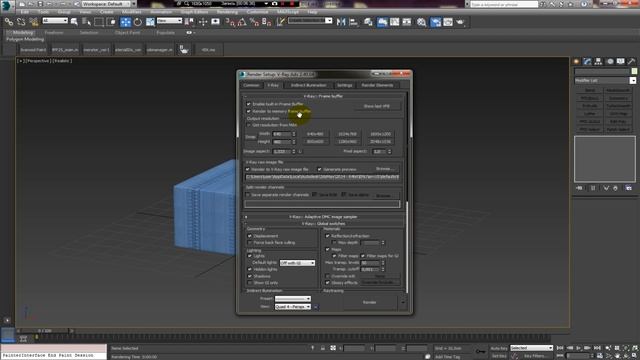Open the Modifiers menu
Screen dimensions: 640x360
[131, 12]
